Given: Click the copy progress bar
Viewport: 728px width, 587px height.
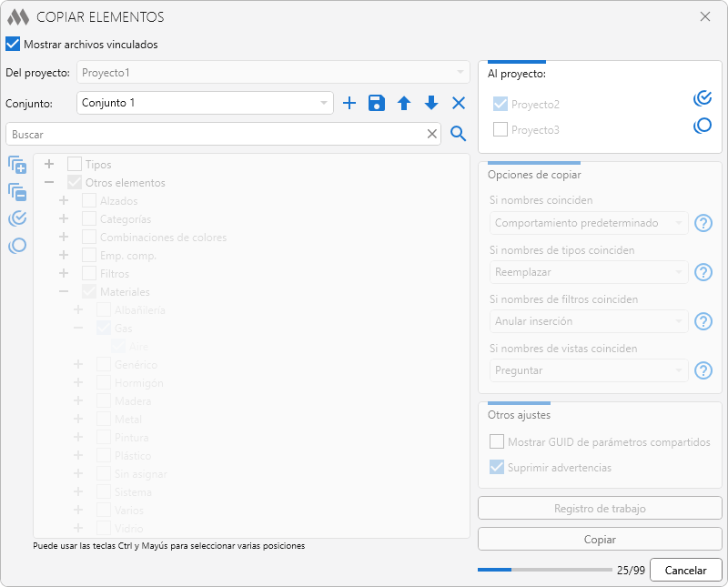Looking at the screenshot, I should (x=545, y=570).
